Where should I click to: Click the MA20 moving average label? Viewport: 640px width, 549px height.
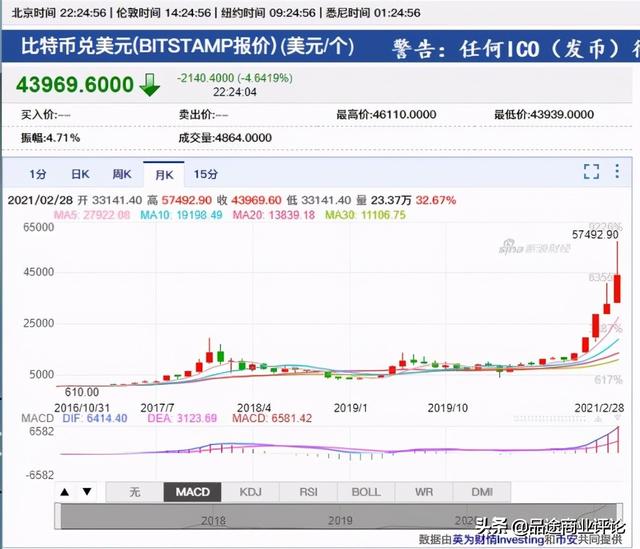(x=273, y=215)
